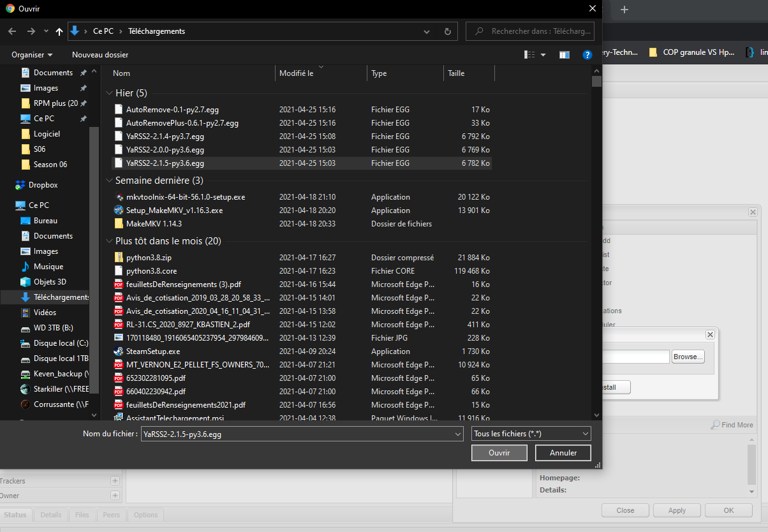Click the magnifier Find More link in Deluge

pyautogui.click(x=732, y=425)
